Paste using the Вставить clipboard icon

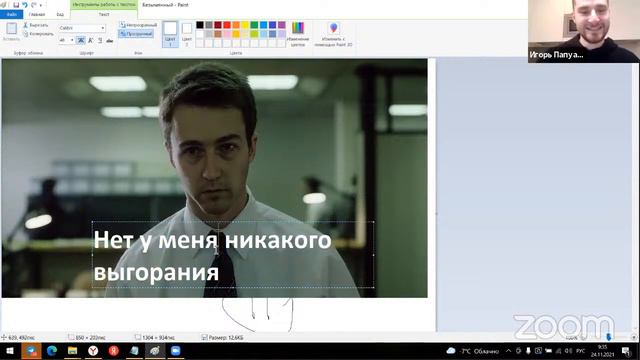[11, 31]
